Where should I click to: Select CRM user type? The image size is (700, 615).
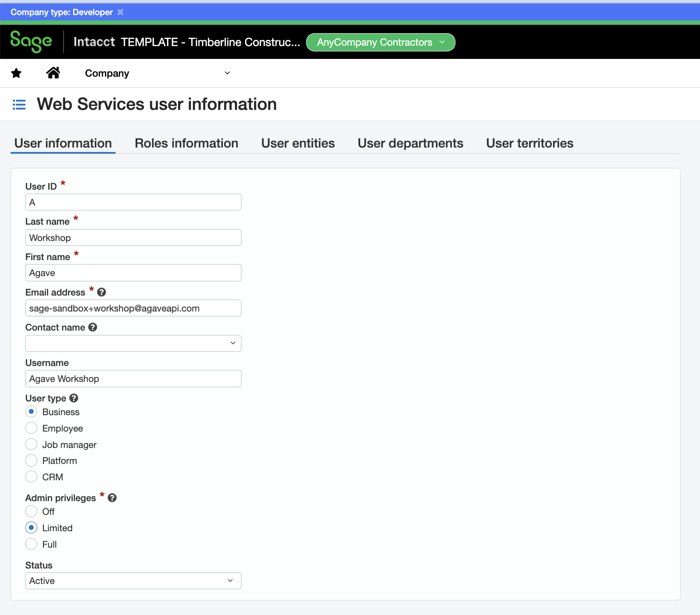click(31, 477)
